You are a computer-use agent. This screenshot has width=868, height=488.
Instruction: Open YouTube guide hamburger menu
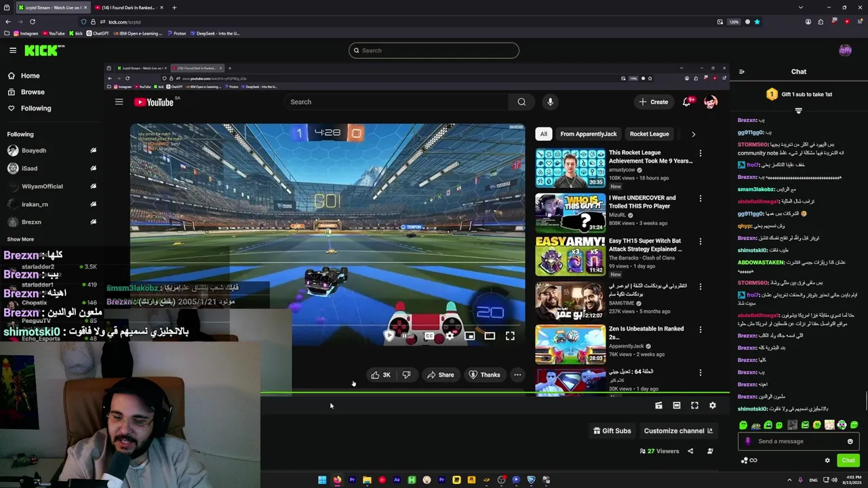(119, 102)
